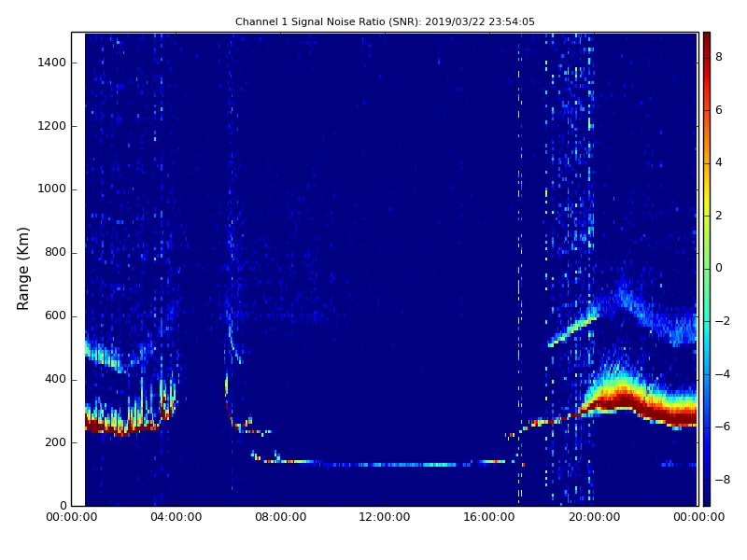747x560 pixels.
Task: Click the colorbar value 2 label
Action: (x=719, y=216)
